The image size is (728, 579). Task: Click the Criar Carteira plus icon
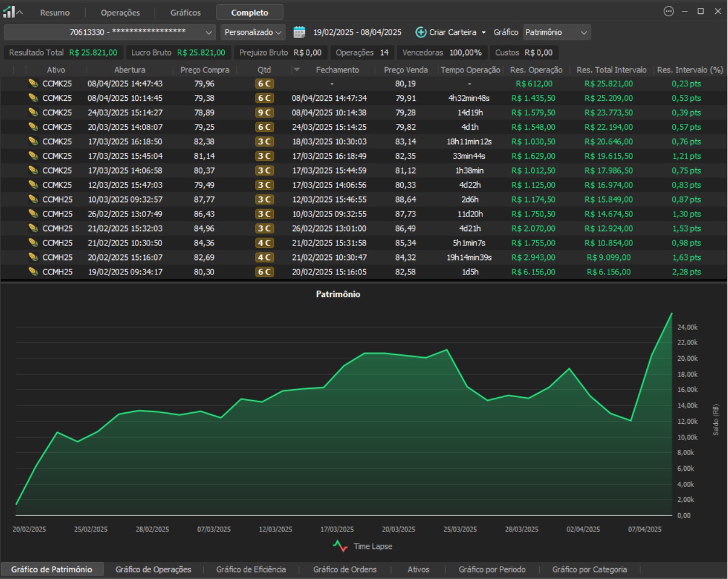(x=421, y=32)
